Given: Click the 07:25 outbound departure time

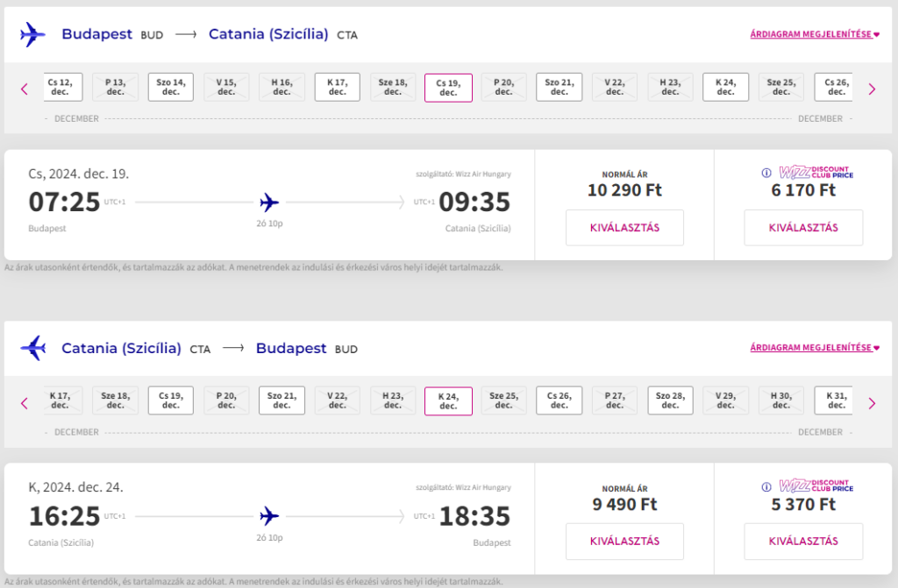Looking at the screenshot, I should (65, 202).
